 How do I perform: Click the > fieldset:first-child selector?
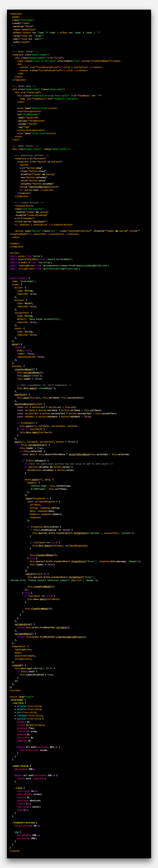pos(29,716)
